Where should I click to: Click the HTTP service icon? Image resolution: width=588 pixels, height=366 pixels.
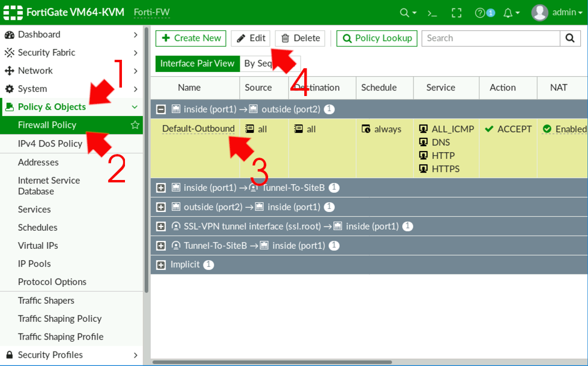coord(423,155)
